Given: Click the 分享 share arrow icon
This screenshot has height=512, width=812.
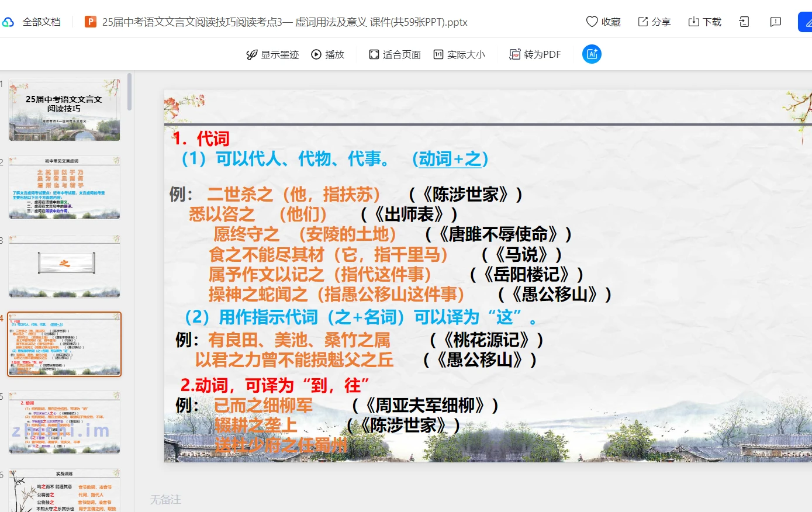Looking at the screenshot, I should click(x=643, y=22).
